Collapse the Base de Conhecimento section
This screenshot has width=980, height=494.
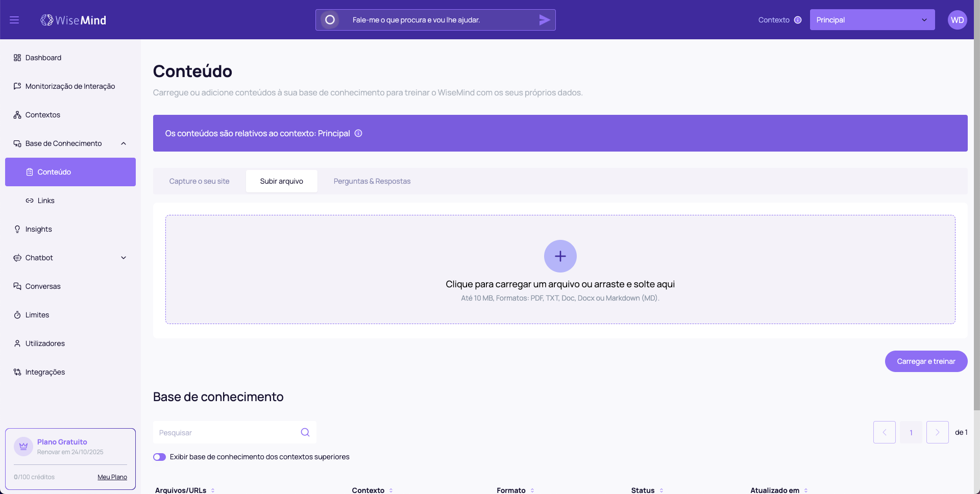(x=124, y=143)
